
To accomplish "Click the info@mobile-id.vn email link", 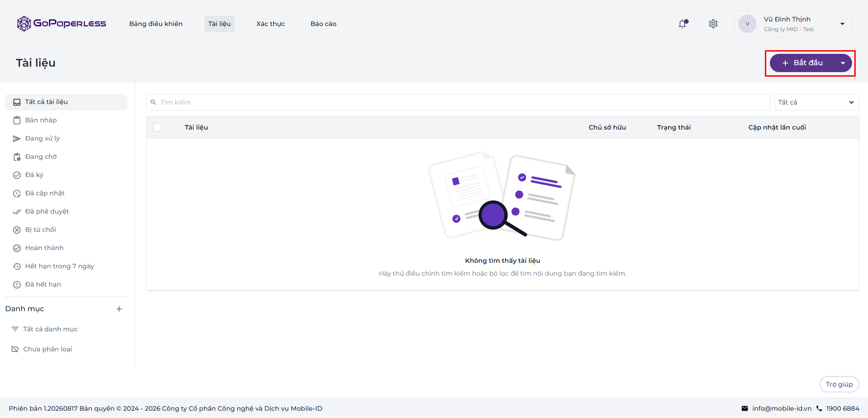I will pos(782,408).
